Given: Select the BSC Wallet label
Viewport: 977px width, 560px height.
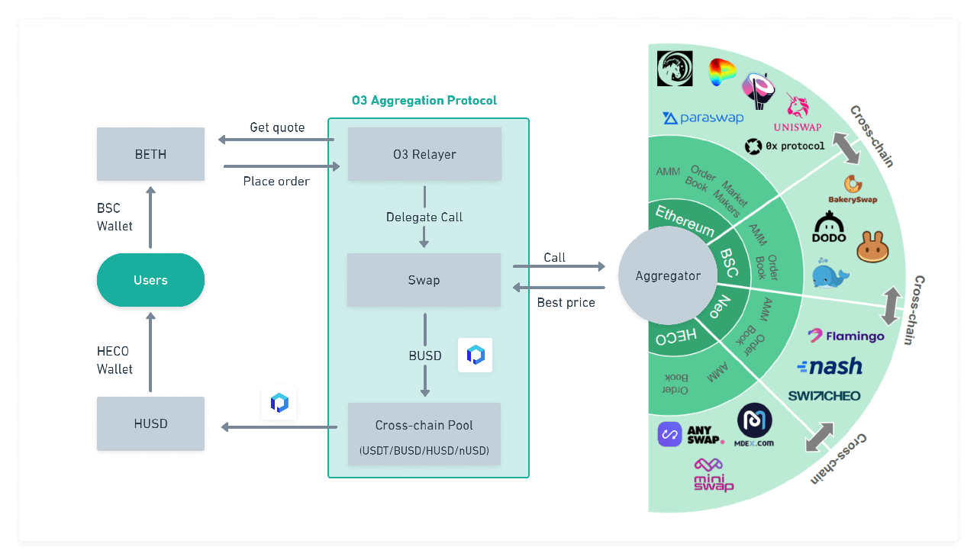Looking at the screenshot, I should 114,217.
